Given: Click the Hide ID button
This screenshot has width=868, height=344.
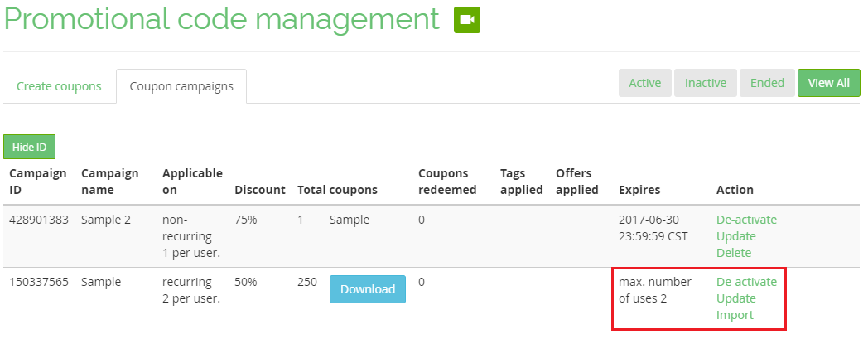Looking at the screenshot, I should point(29,147).
